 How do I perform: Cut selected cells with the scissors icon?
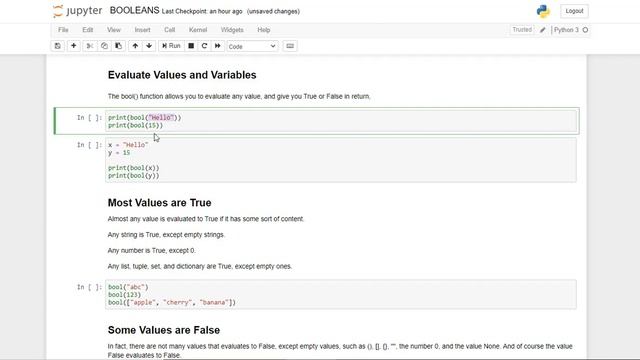(x=89, y=46)
